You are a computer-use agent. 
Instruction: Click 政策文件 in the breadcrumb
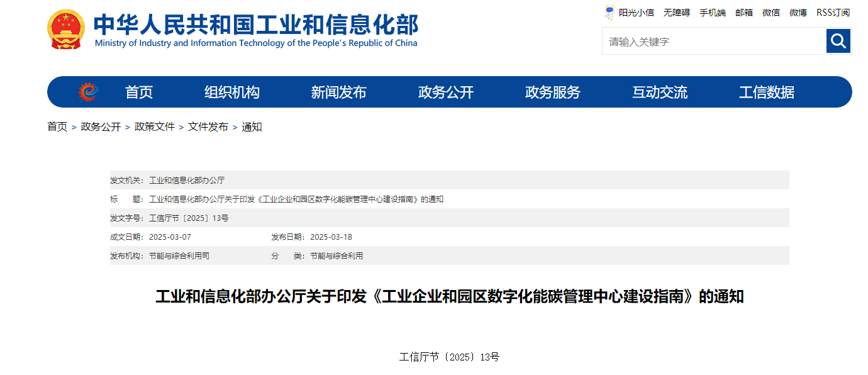[155, 126]
